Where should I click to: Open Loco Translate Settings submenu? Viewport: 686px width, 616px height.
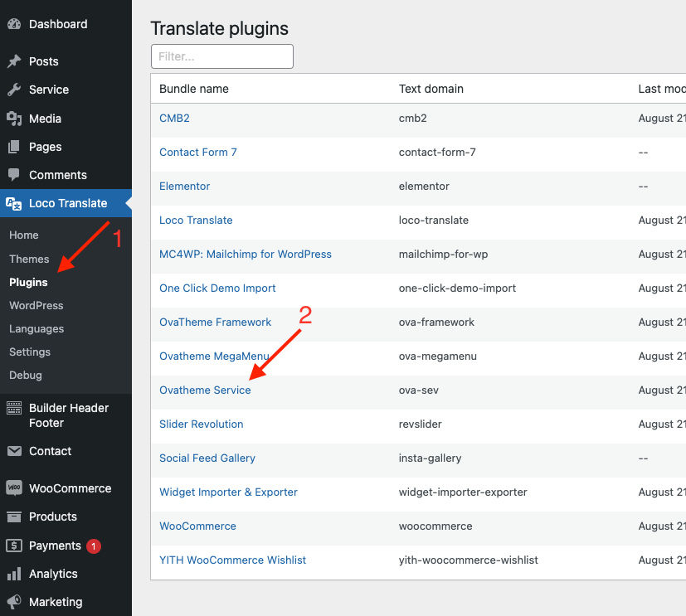click(x=30, y=352)
